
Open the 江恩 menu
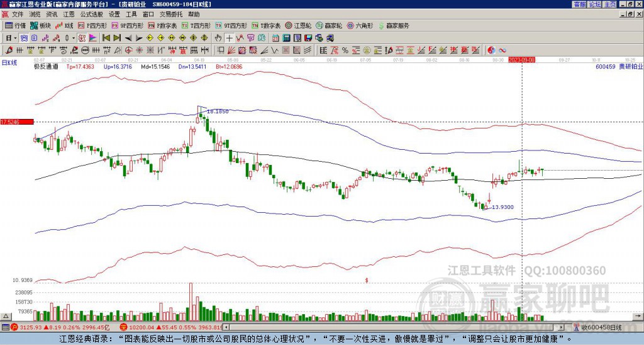(x=69, y=14)
